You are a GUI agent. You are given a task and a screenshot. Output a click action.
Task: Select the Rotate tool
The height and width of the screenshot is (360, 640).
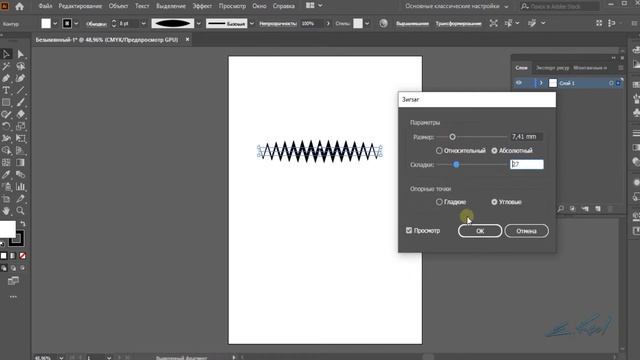pos(6,126)
